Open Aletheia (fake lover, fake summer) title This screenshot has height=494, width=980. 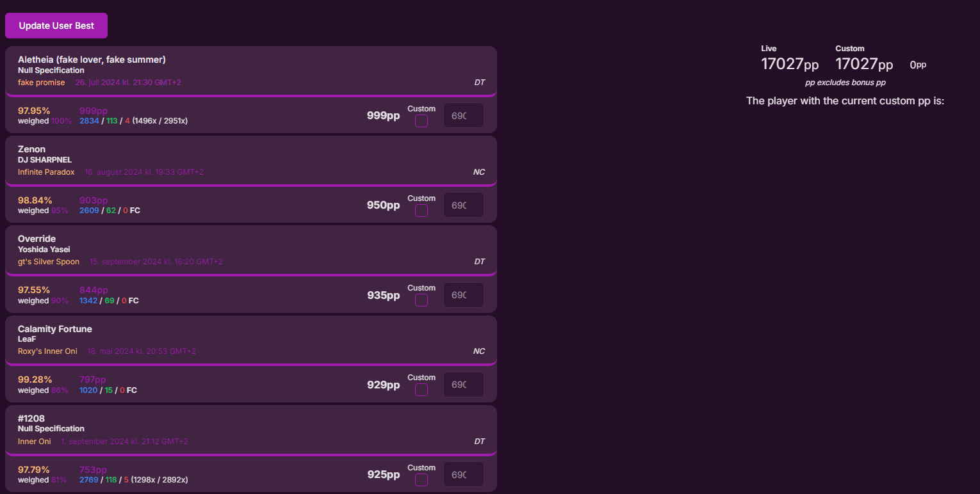92,60
